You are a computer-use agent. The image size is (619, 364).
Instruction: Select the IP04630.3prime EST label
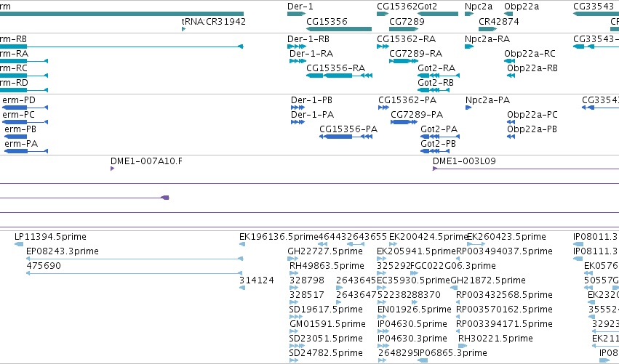pyautogui.click(x=412, y=339)
